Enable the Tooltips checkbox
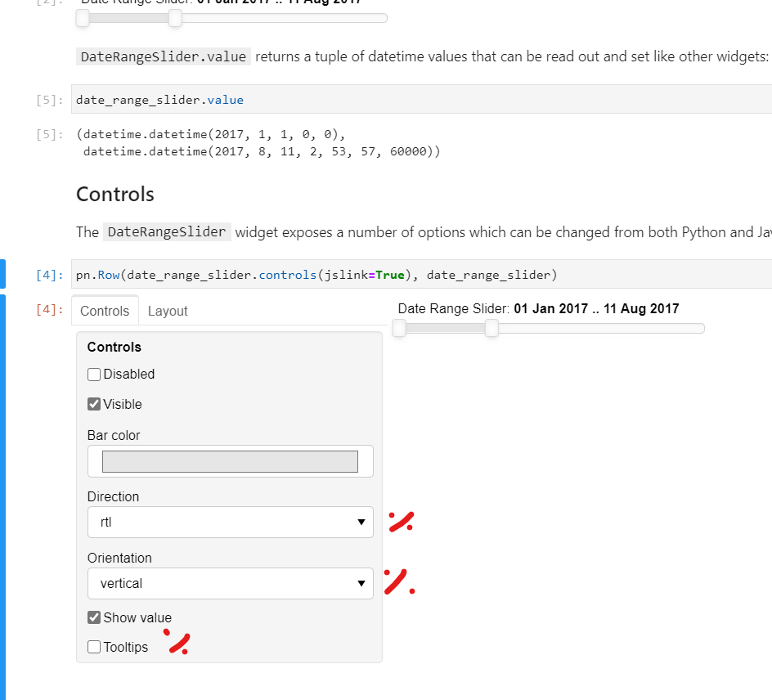This screenshot has height=700, width=772. click(94, 646)
